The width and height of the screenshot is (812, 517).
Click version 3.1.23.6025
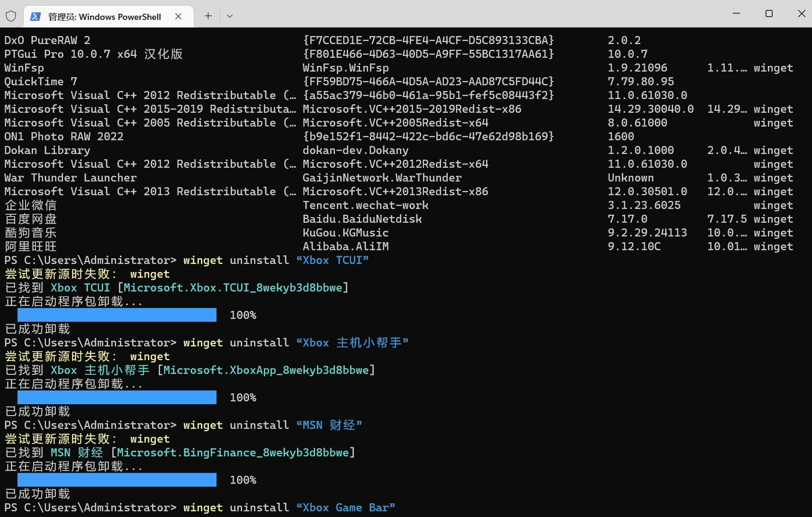pyautogui.click(x=644, y=205)
